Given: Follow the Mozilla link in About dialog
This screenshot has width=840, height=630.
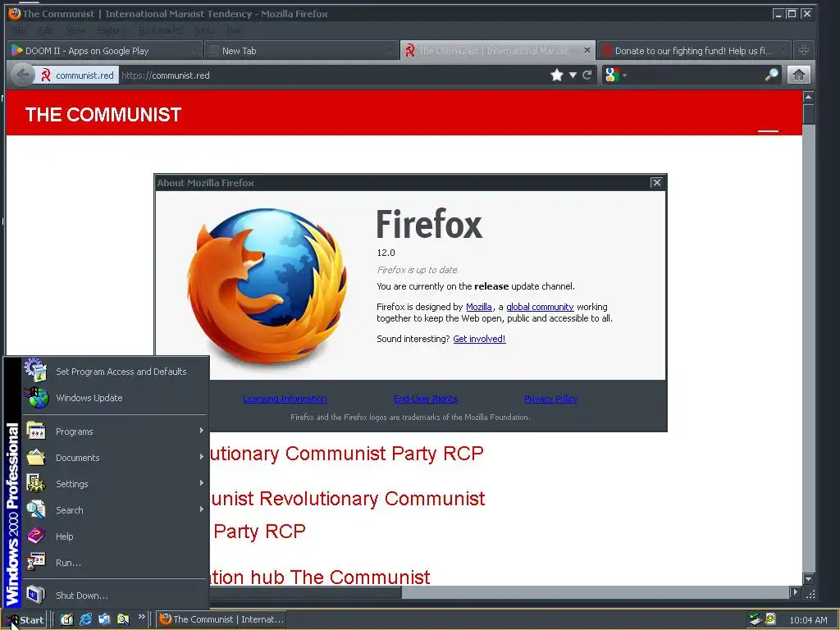Looking at the screenshot, I should 478,307.
